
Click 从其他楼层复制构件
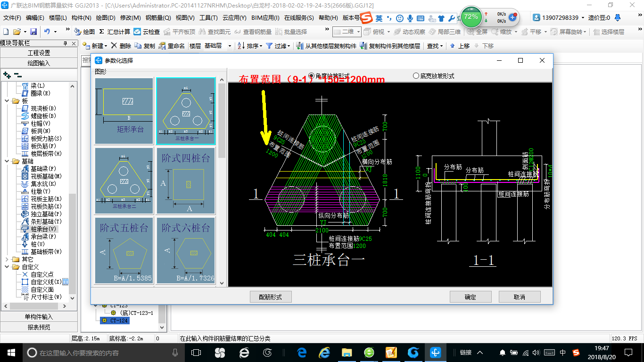pos(326,46)
